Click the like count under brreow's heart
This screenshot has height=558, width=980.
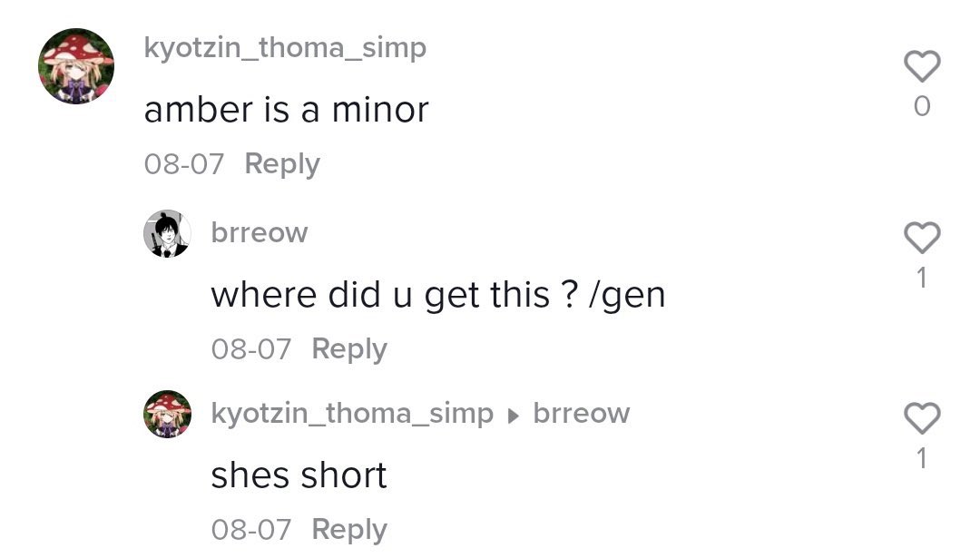coord(922,278)
